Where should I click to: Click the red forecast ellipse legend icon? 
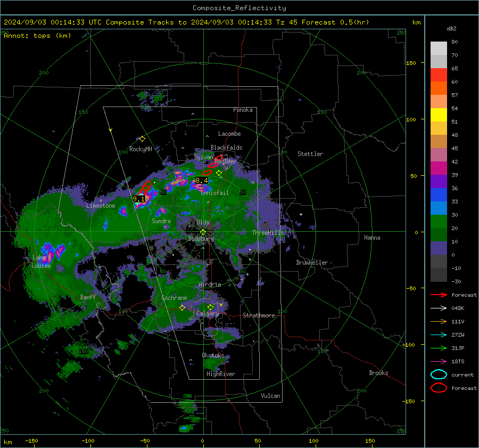(x=439, y=388)
